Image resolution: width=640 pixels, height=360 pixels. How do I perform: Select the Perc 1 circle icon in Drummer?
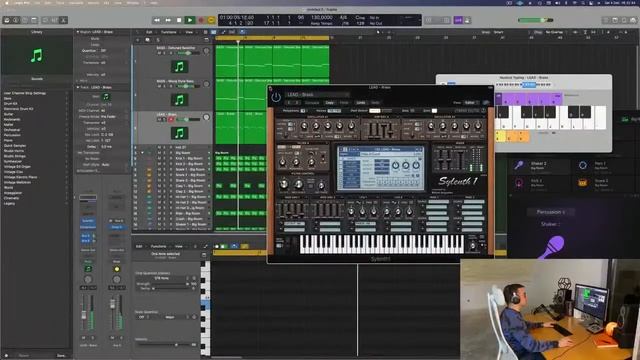tap(583, 165)
